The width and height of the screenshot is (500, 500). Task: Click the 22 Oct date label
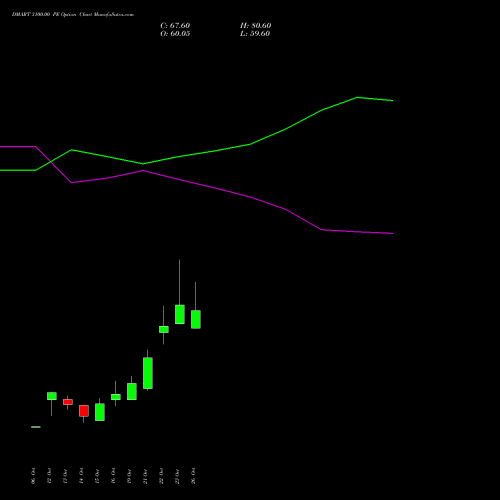(161, 476)
